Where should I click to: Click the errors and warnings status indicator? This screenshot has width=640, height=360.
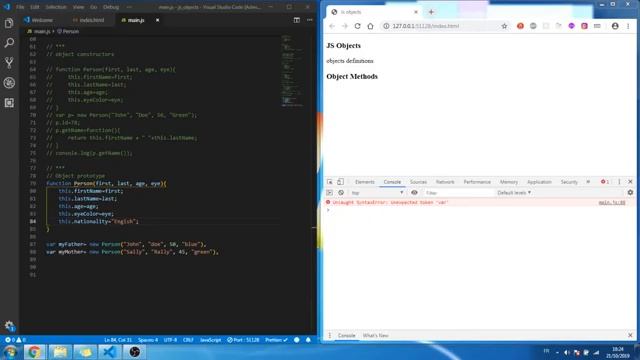pyautogui.click(x=16, y=340)
